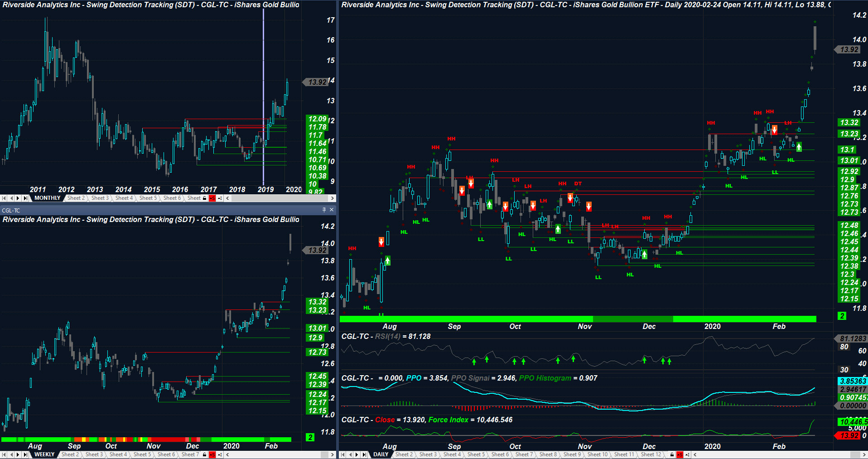
Task: Pin the CGL-TC panel with pushpin icon
Action: 324,210
